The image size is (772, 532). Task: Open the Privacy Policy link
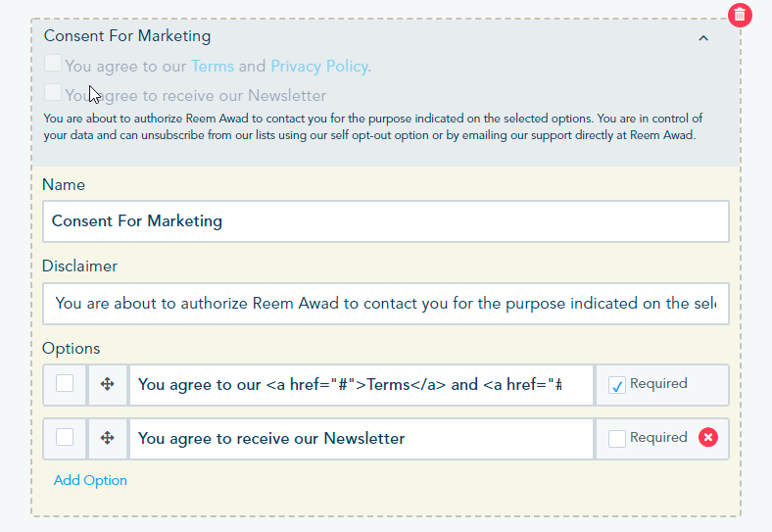click(x=320, y=67)
